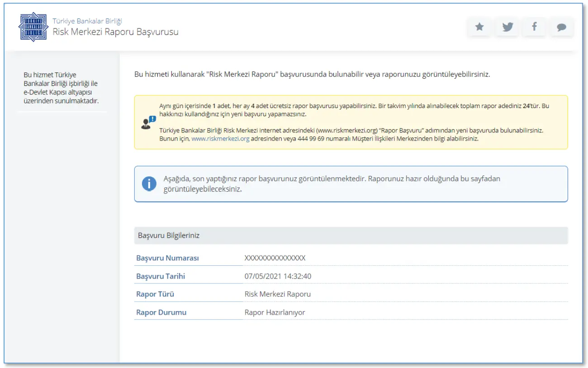588x368 pixels.
Task: Open the www.riskmerkezi.org link
Action: click(220, 139)
